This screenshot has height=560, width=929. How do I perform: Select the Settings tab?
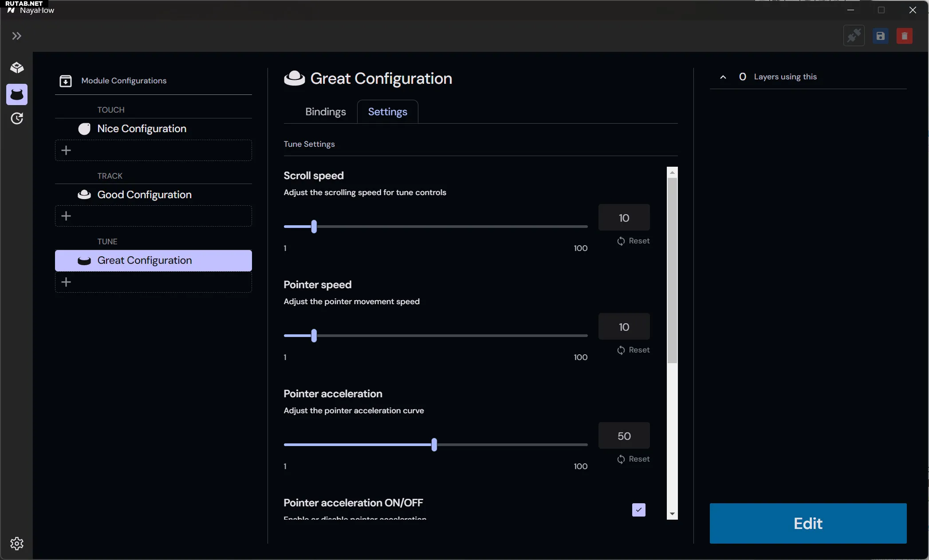(387, 112)
